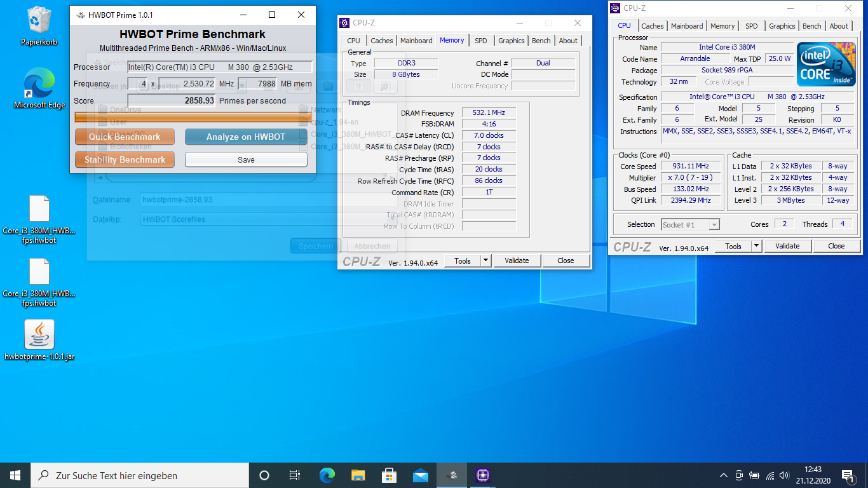The image size is (868, 488).
Task: Open Mainboard tab in CPU-Z processor window
Action: coord(687,26)
